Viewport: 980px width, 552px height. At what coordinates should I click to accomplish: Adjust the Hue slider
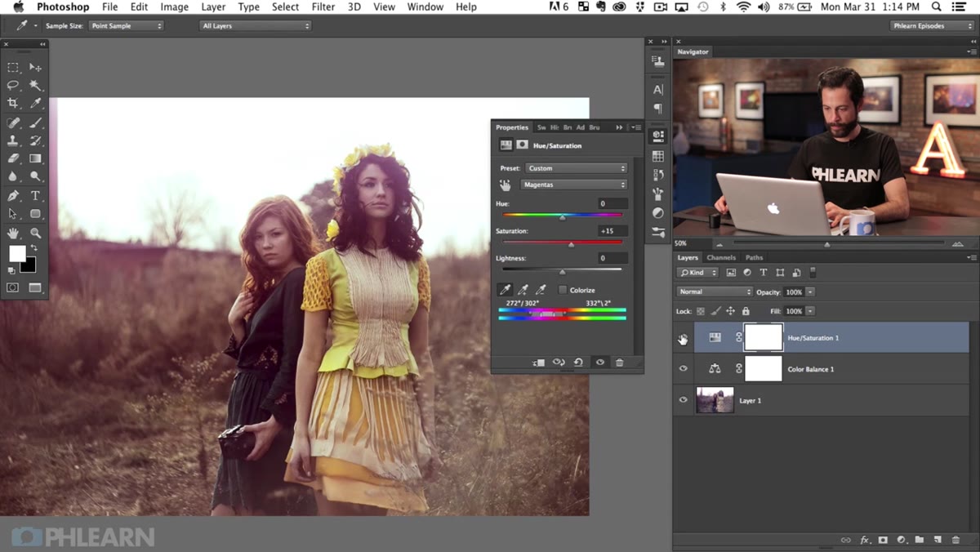(x=562, y=216)
